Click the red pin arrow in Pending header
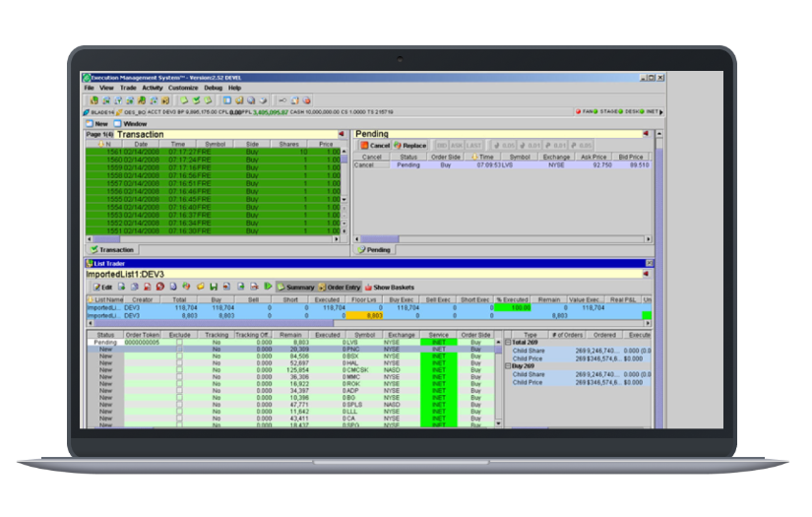Image resolution: width=812 pixels, height=517 pixels. click(x=646, y=134)
